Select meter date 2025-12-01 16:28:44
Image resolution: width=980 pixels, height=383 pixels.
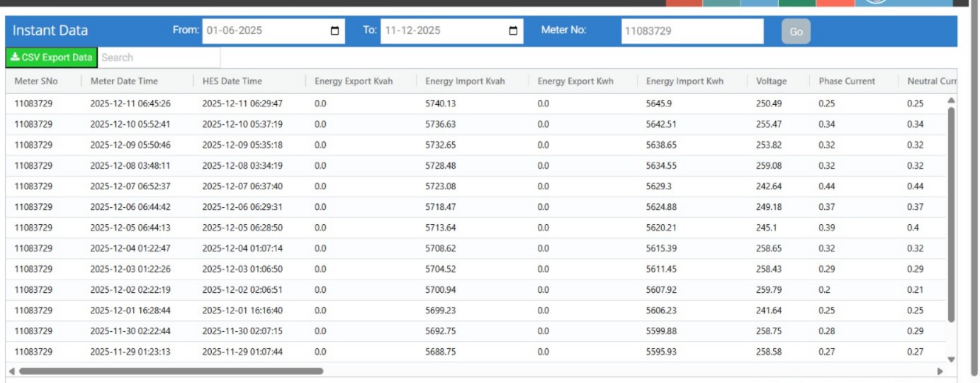click(x=130, y=310)
